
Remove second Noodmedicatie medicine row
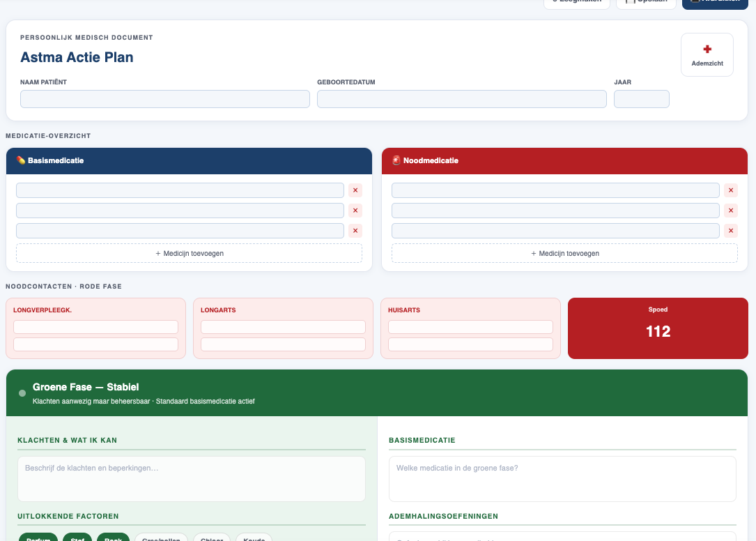click(x=731, y=211)
